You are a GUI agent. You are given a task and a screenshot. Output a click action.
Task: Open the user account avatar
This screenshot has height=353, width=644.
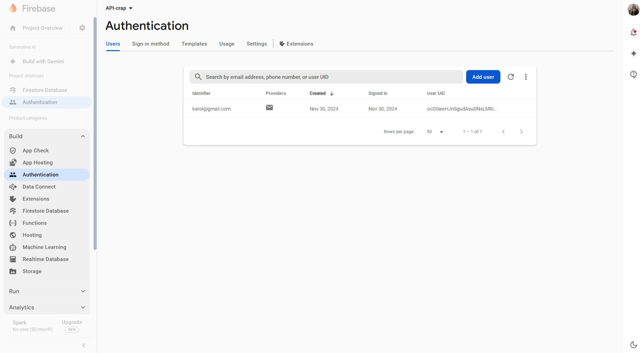click(x=634, y=9)
